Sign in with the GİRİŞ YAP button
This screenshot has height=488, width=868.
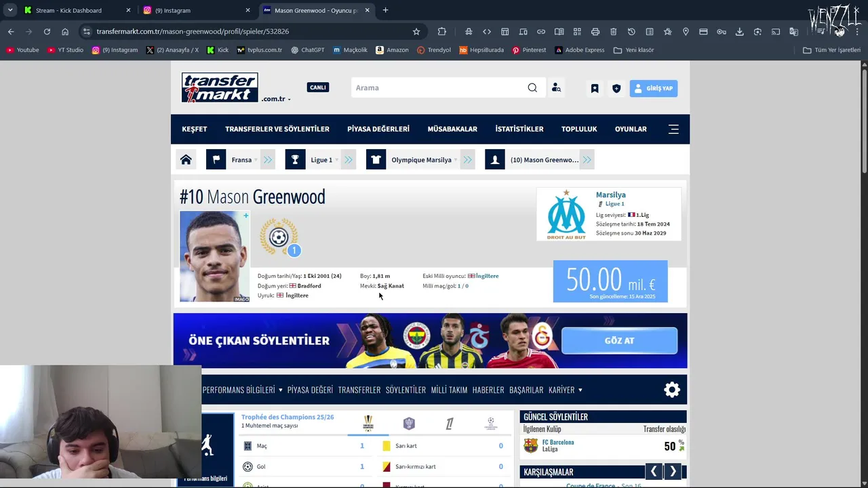(654, 88)
